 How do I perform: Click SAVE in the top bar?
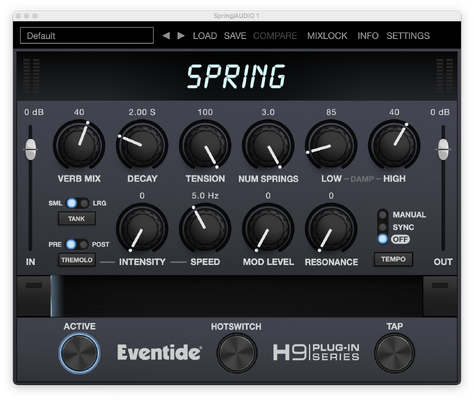[235, 36]
